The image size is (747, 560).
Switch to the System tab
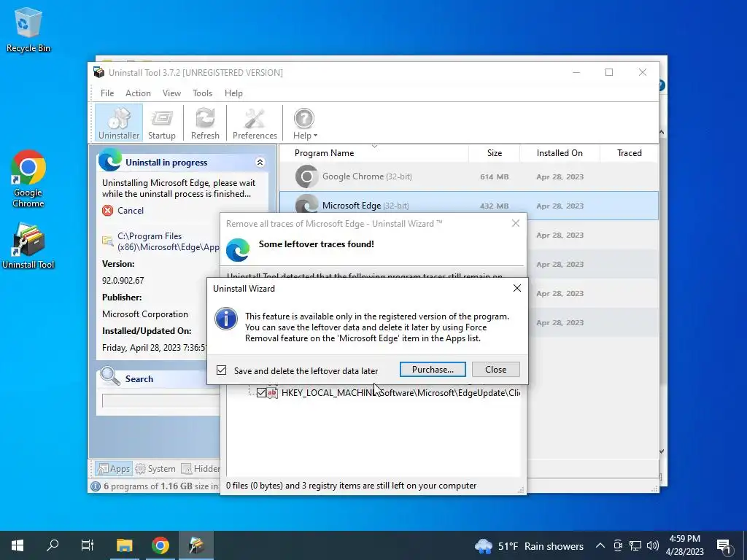(x=155, y=469)
